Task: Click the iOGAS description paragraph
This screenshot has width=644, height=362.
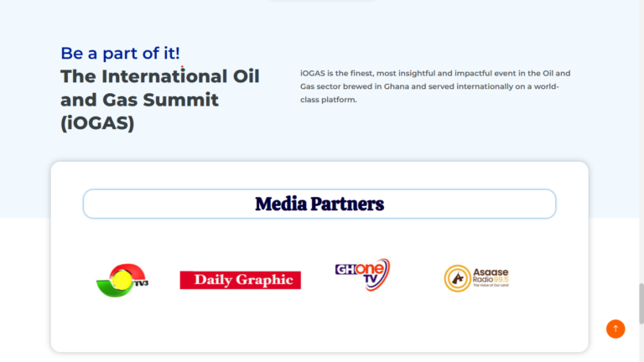Action: point(435,86)
